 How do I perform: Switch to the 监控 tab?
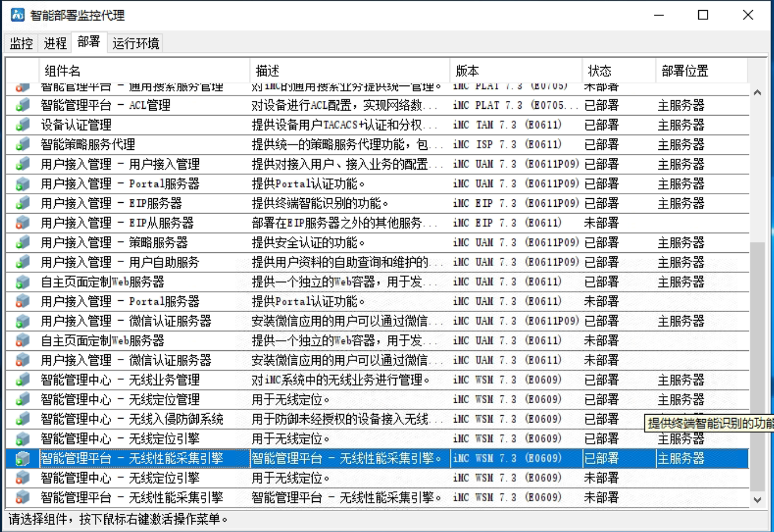[x=21, y=43]
